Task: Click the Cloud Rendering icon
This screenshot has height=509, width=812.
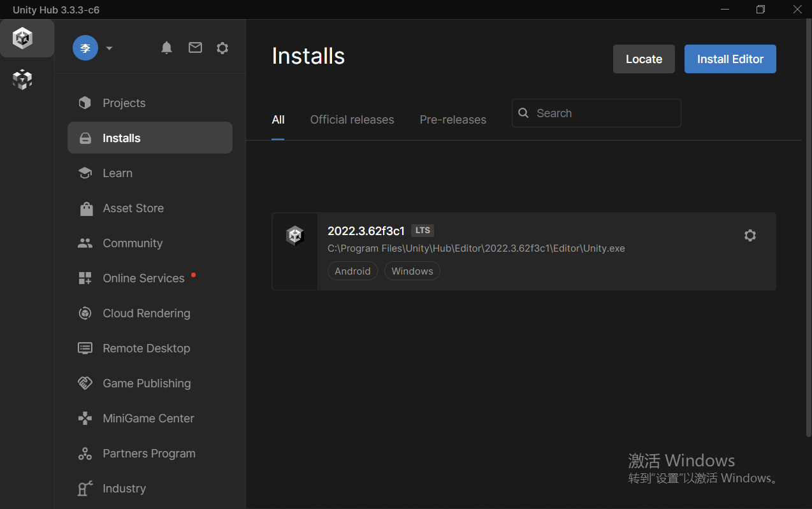Action: tap(85, 313)
